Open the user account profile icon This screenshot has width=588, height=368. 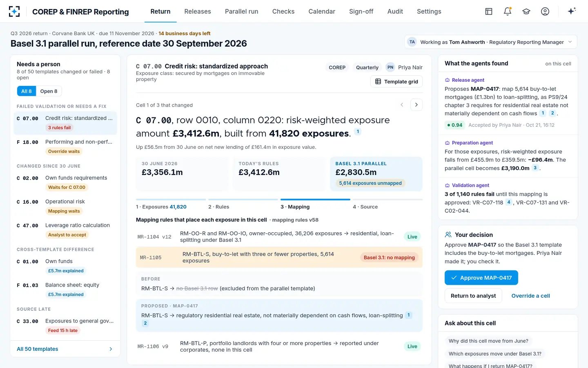545,11
